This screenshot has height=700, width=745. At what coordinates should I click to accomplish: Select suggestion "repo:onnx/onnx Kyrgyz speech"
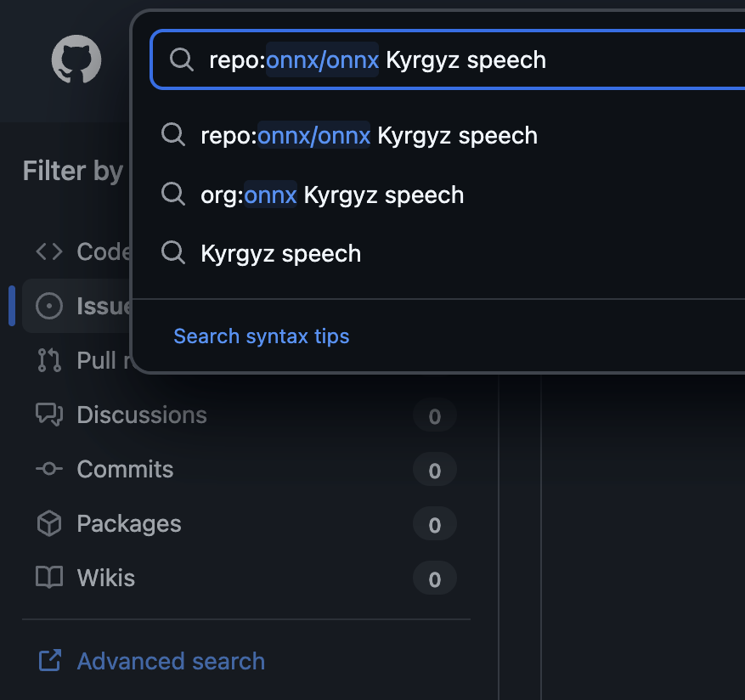click(x=369, y=136)
